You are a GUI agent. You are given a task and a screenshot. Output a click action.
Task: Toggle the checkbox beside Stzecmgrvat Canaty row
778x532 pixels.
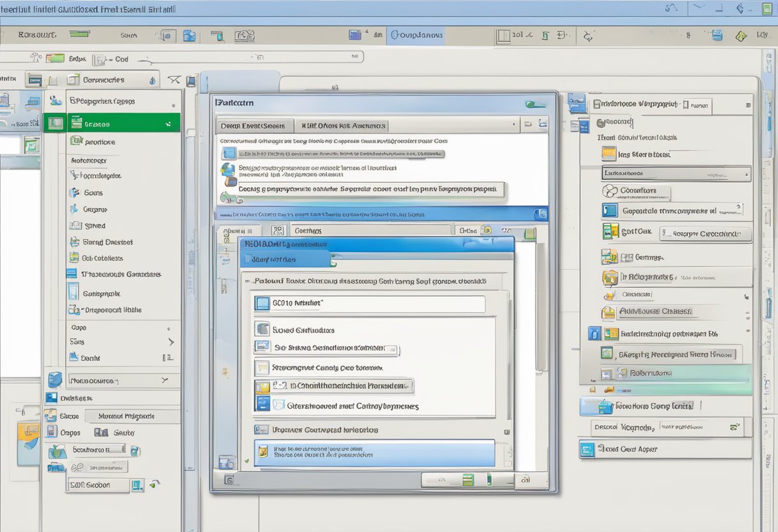point(262,368)
